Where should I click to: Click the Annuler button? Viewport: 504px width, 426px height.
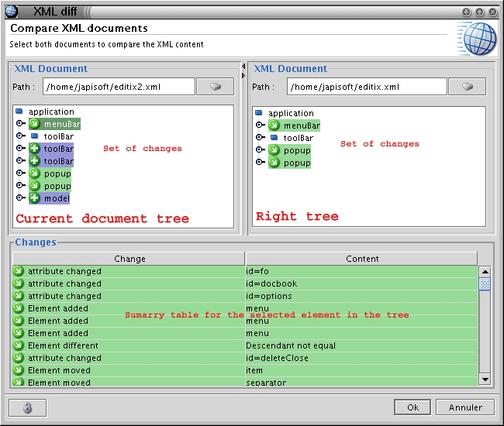point(465,407)
